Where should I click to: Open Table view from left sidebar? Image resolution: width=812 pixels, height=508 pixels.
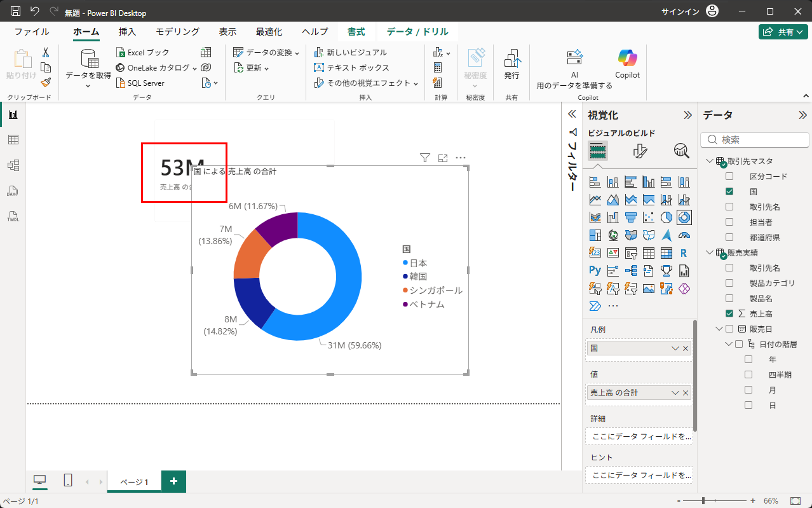(x=13, y=140)
